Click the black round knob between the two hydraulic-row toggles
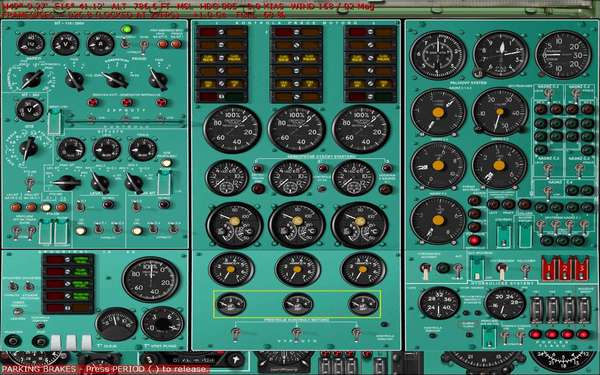The image size is (600, 375). pos(443,267)
